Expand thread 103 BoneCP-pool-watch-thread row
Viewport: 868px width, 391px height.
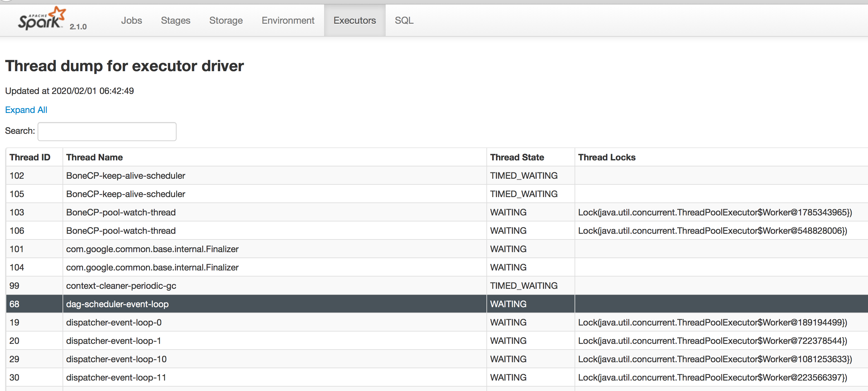pyautogui.click(x=121, y=212)
